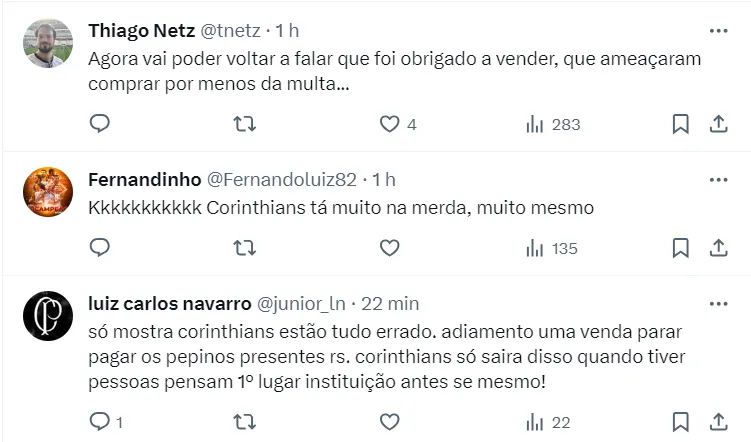Screen dimensions: 751x442
Task: Open more options on Fernandinho's tweet
Action: click(718, 180)
